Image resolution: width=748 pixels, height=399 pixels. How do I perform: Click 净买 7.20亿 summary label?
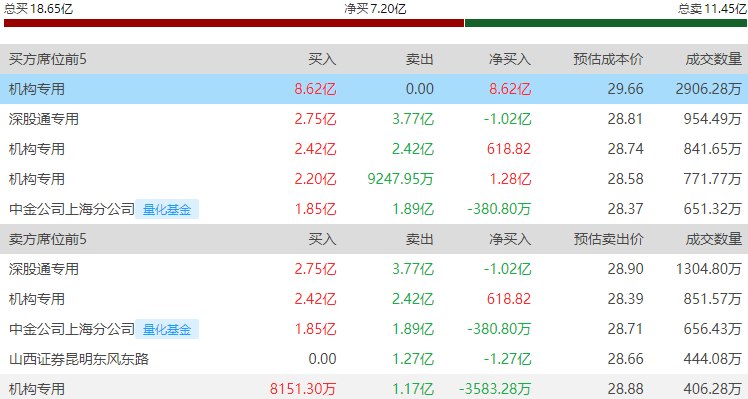click(375, 9)
